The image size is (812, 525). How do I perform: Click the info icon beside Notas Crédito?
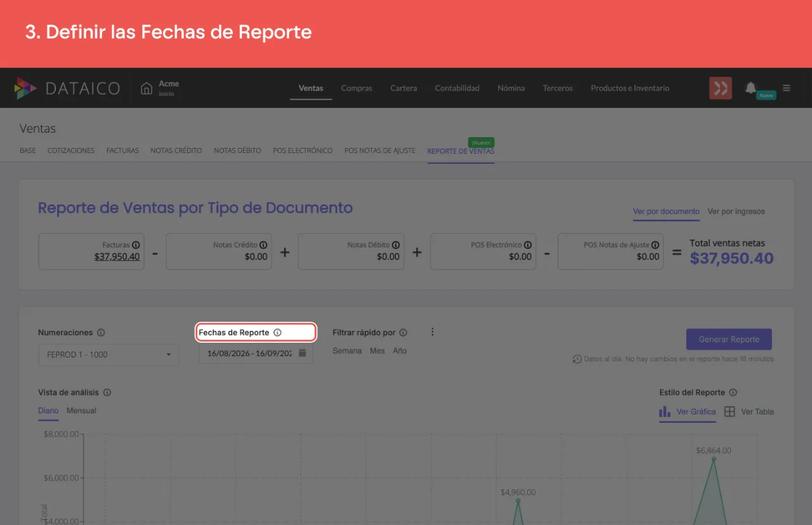pyautogui.click(x=263, y=245)
